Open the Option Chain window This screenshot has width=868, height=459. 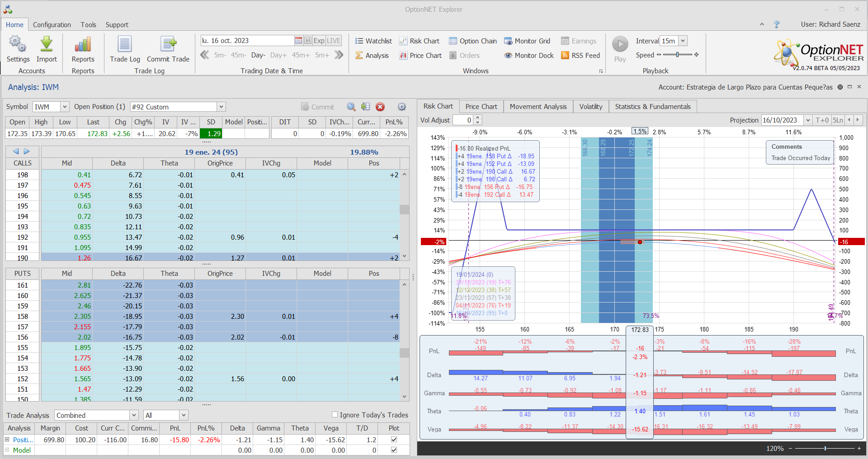pos(473,41)
